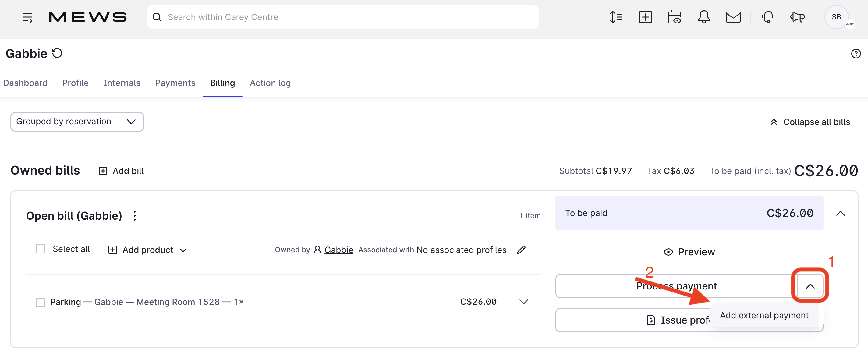Click the pencil edit icon for associated profiles

(521, 250)
